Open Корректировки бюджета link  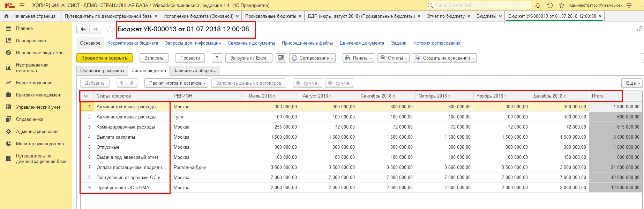pyautogui.click(x=133, y=43)
